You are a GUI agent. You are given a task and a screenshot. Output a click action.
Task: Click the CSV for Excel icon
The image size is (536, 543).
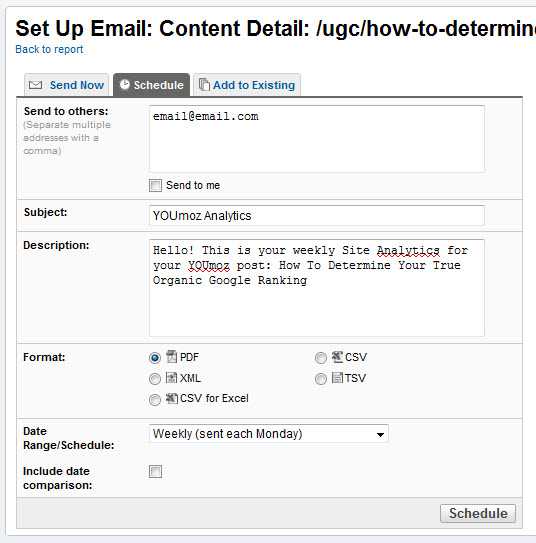click(x=172, y=398)
